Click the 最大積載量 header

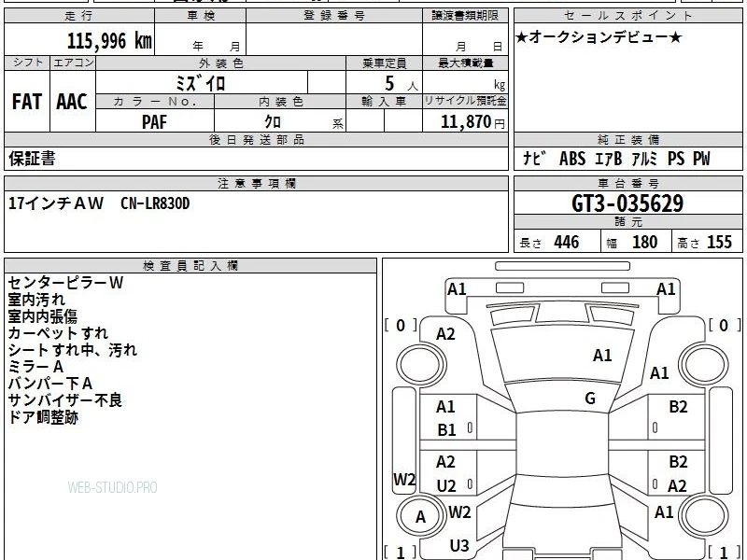(465, 63)
